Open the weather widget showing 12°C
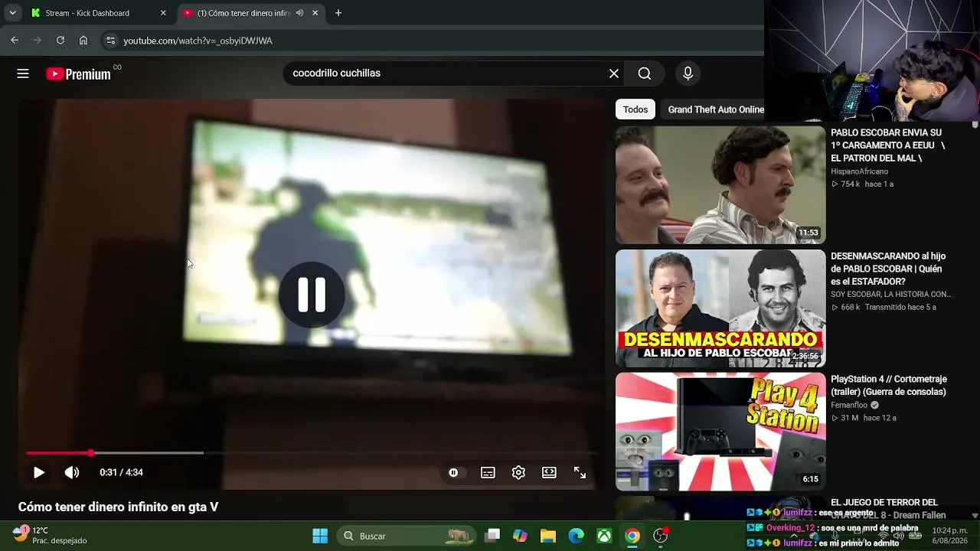The width and height of the screenshot is (980, 551). (x=50, y=536)
